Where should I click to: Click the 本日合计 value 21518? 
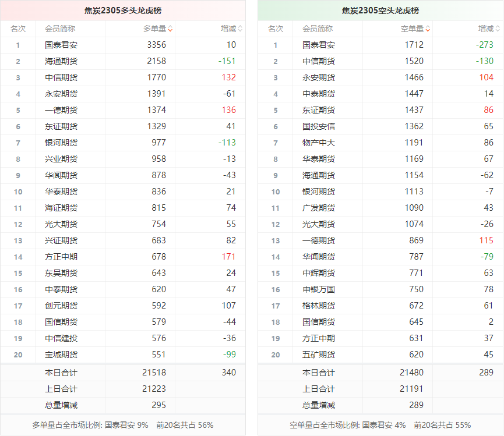pyautogui.click(x=154, y=373)
